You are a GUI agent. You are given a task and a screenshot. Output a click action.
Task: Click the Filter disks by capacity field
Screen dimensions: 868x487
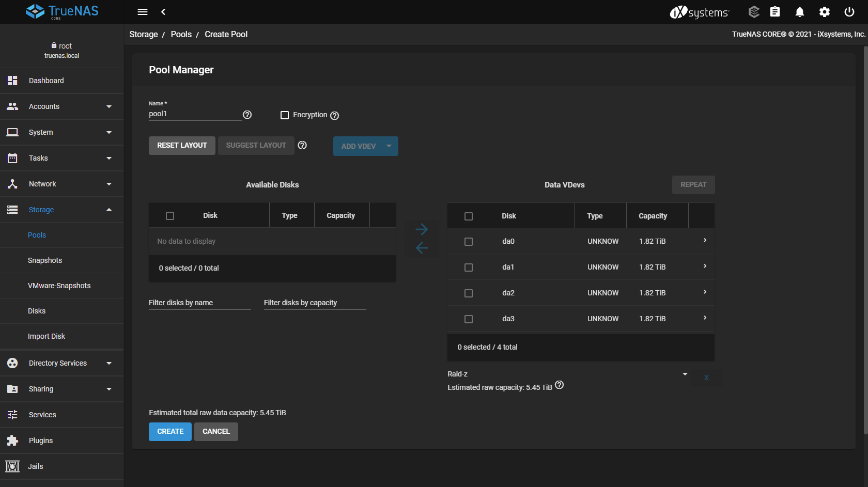coord(315,303)
